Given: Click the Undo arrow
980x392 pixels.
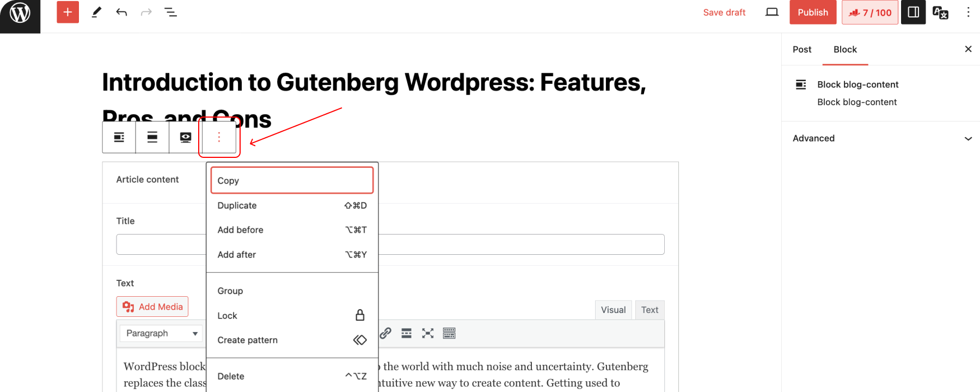Looking at the screenshot, I should 121,12.
